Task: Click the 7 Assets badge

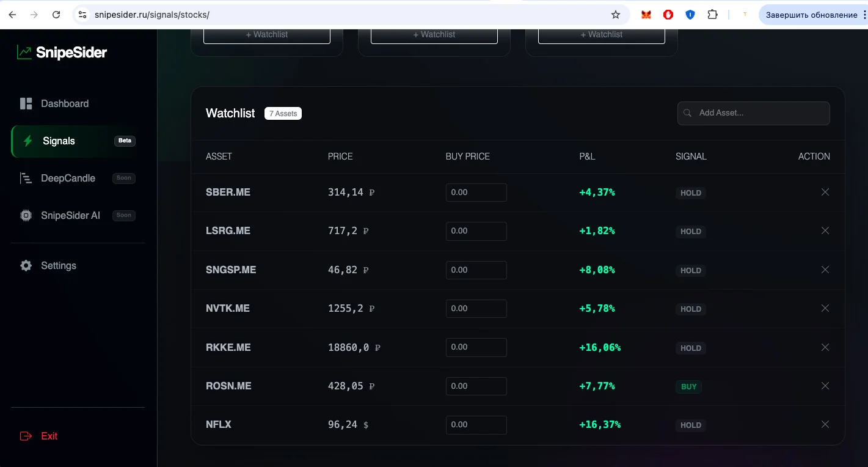Action: click(x=283, y=113)
